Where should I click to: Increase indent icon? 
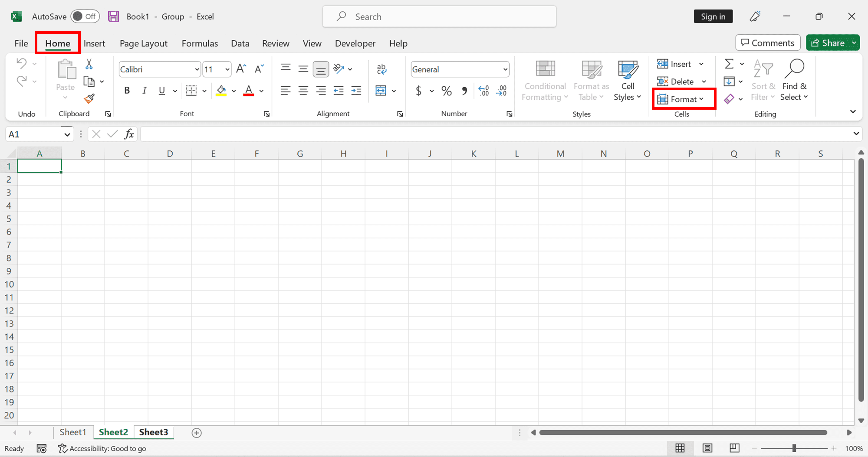point(356,90)
